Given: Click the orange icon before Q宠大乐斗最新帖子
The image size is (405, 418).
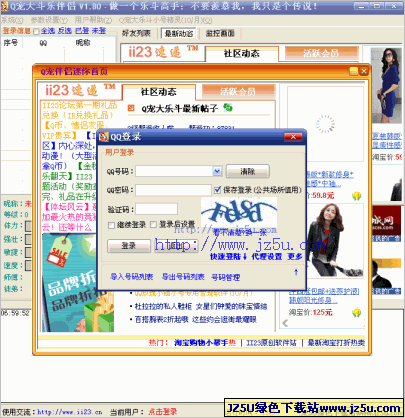Looking at the screenshot, I should tap(131, 108).
